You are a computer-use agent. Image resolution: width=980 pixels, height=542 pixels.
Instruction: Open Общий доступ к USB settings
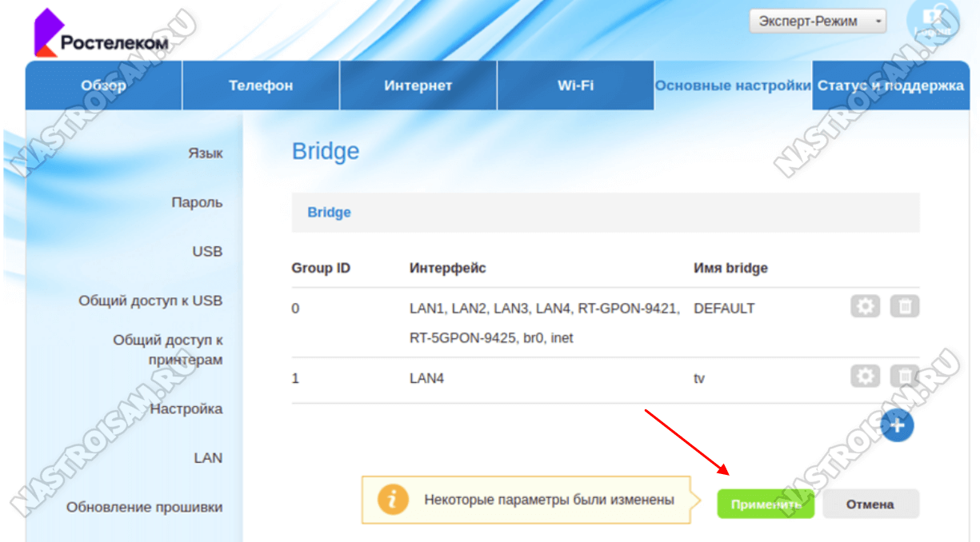(x=150, y=301)
